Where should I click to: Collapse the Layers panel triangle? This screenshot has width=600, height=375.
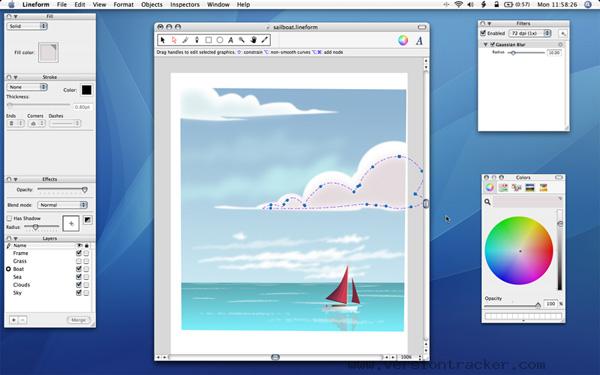(16, 238)
